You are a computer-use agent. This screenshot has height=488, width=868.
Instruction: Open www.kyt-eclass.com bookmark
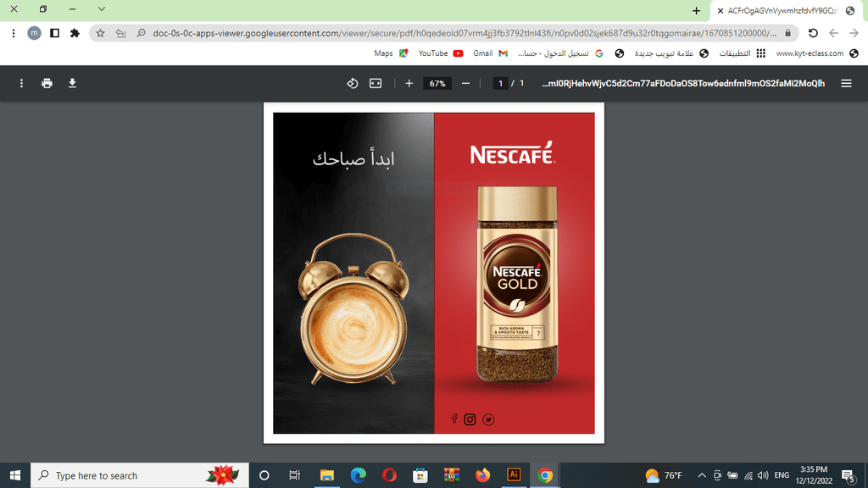(817, 53)
